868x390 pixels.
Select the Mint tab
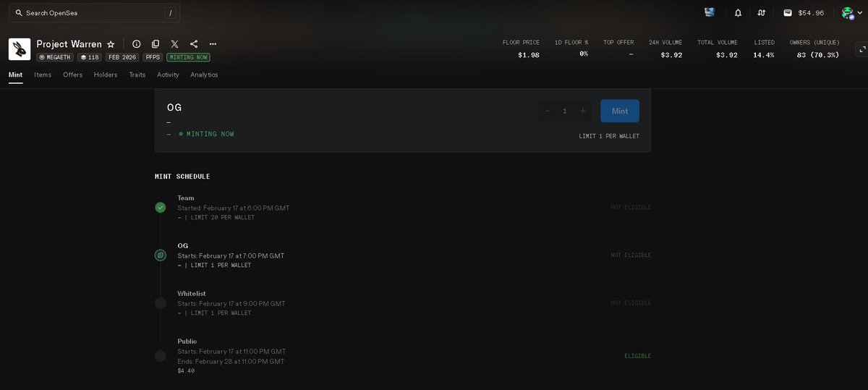pyautogui.click(x=16, y=75)
